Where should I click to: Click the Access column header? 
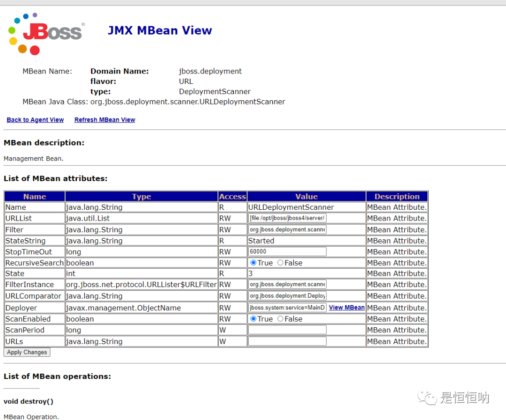point(232,197)
